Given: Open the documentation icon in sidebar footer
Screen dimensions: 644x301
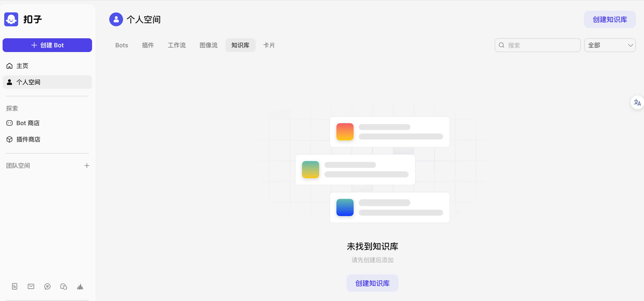Looking at the screenshot, I should click(14, 286).
